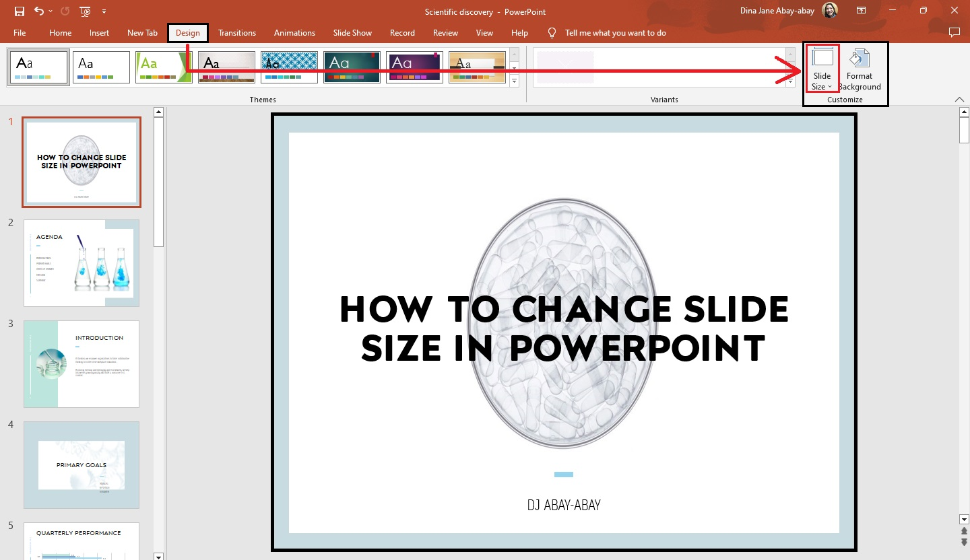Expand the Themes gallery with More arrow
Viewport: 970px width, 560px height.
click(x=513, y=81)
